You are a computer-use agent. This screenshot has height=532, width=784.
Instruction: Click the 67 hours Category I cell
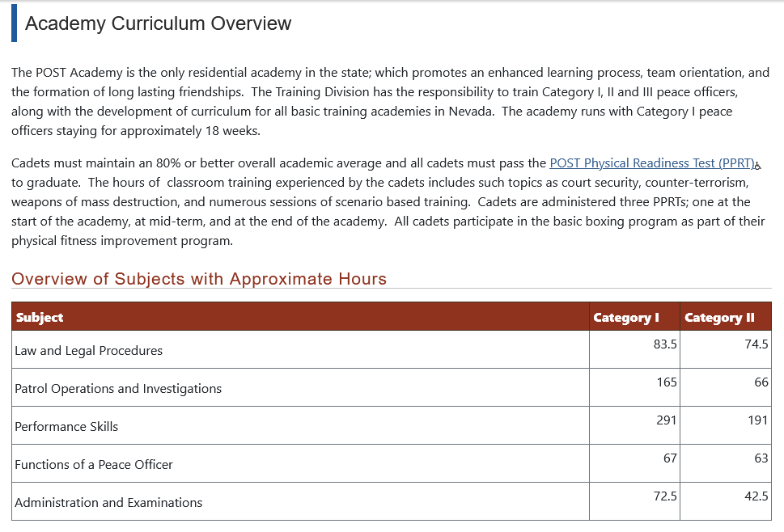(x=669, y=458)
